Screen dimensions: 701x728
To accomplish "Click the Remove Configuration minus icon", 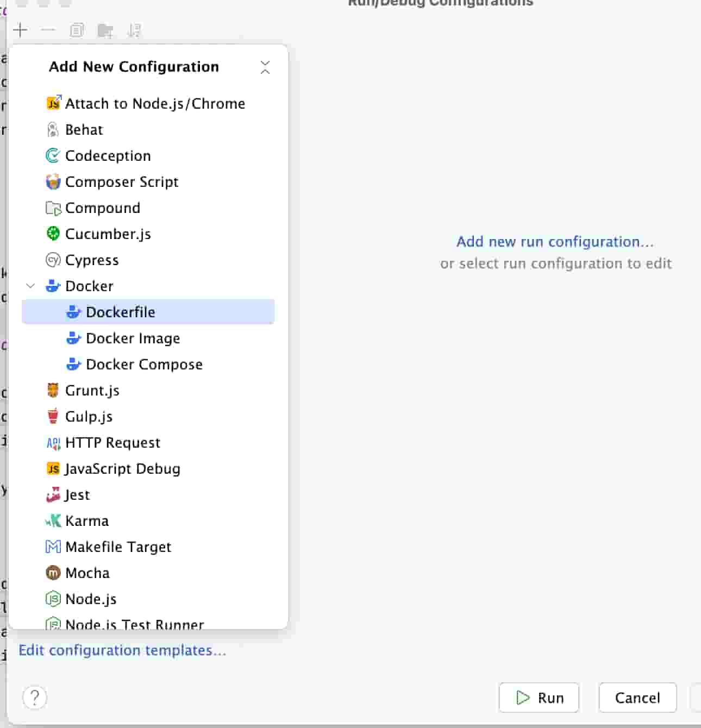I will click(x=48, y=30).
